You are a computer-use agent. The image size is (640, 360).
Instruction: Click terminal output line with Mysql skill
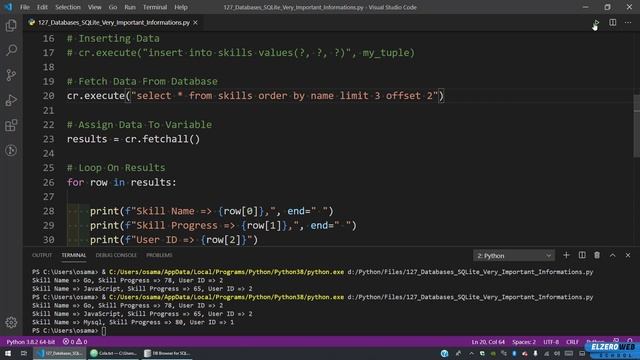pos(133,322)
